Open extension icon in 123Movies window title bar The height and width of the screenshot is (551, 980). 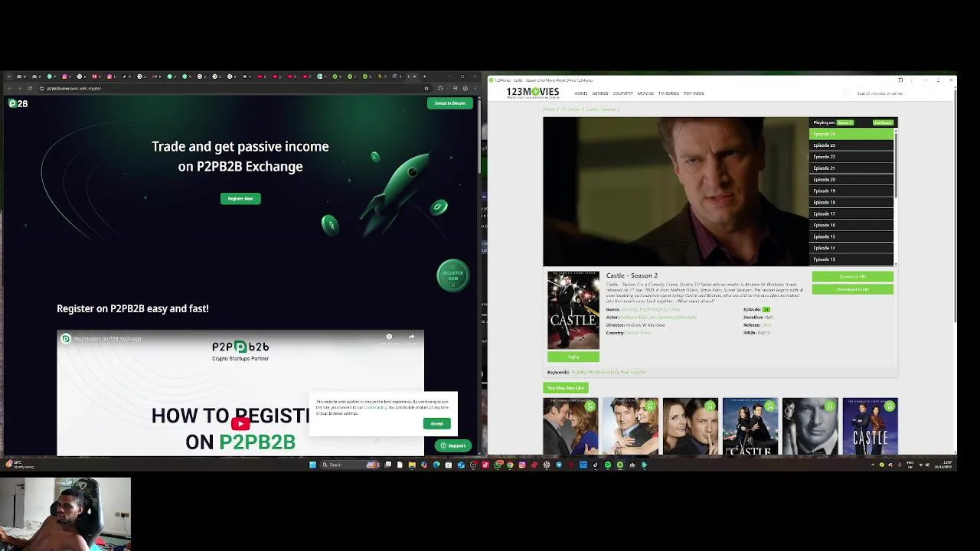900,80
